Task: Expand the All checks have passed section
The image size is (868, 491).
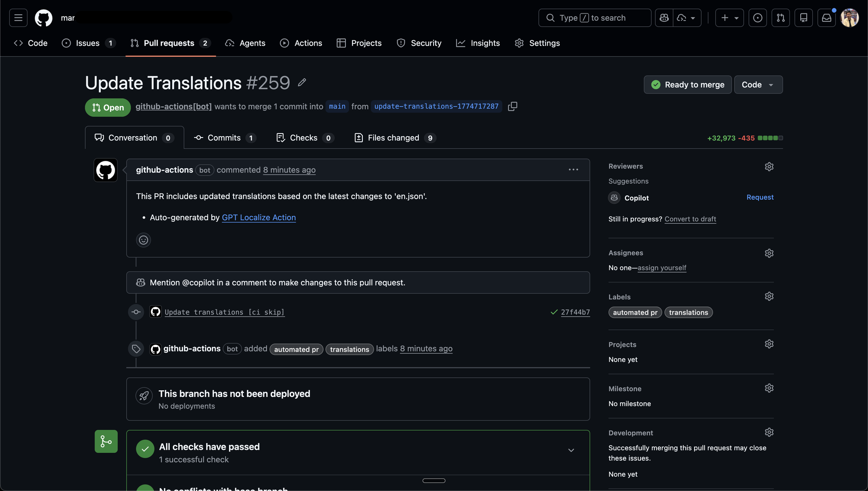Action: coord(571,451)
